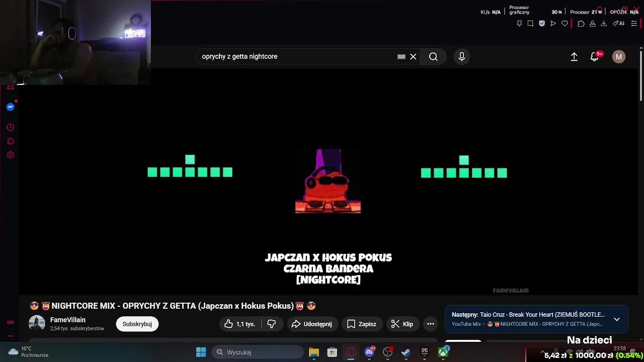Open the on-screen keyboard icon in search box
644x362 pixels.
pyautogui.click(x=401, y=57)
